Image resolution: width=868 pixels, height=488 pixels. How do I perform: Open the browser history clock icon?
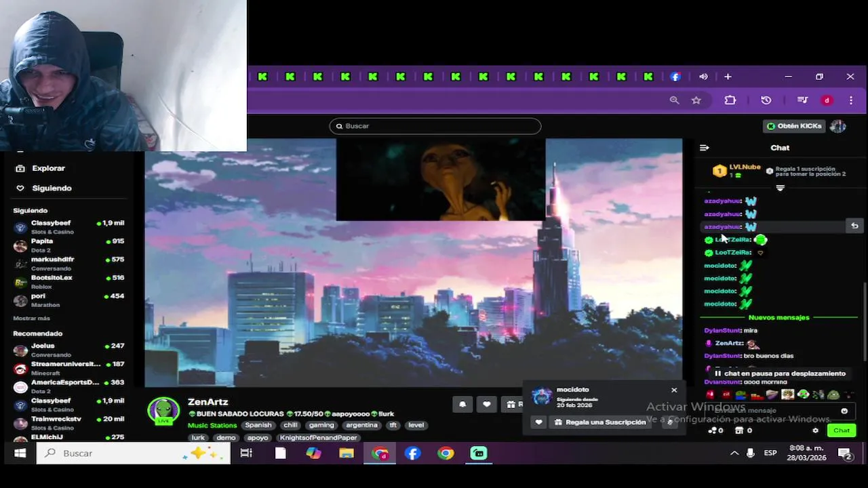[x=766, y=100]
